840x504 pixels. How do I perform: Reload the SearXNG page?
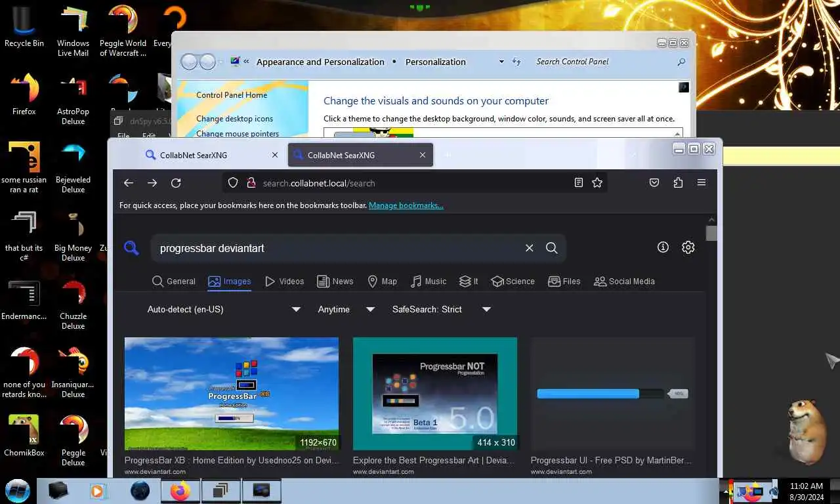click(176, 183)
